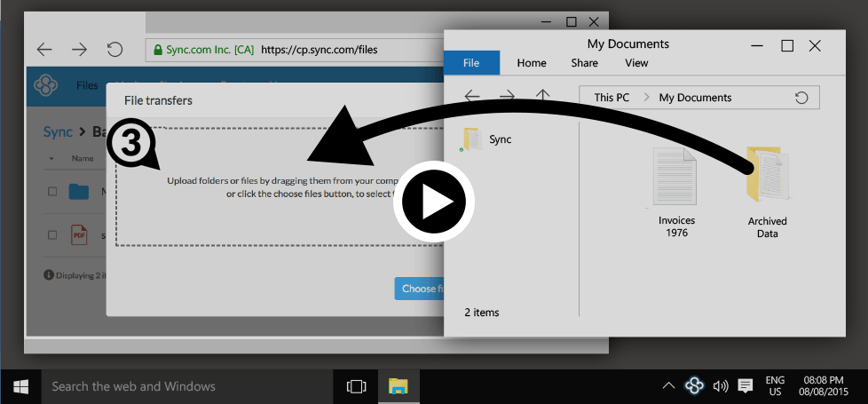
Task: Click the play button overlay
Action: [x=434, y=203]
